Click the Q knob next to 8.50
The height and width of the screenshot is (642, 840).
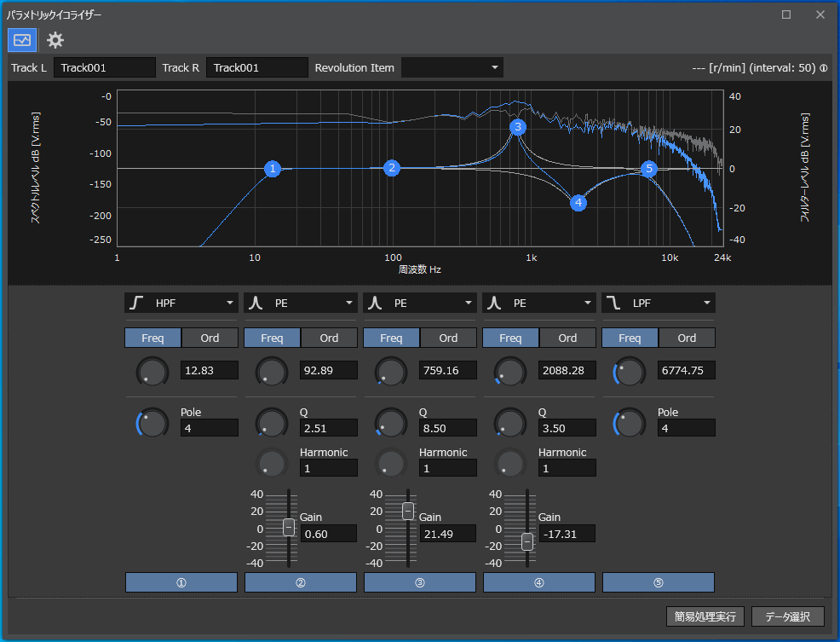pos(391,423)
